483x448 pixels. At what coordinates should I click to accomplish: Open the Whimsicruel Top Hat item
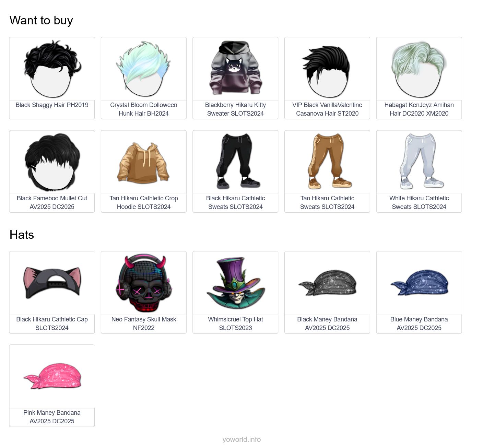[x=235, y=292]
